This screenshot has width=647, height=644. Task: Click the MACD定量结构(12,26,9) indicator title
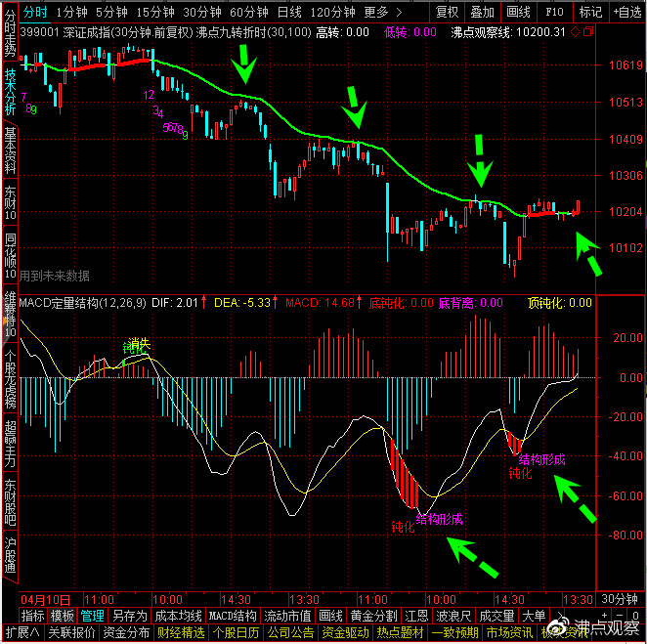pos(82,303)
